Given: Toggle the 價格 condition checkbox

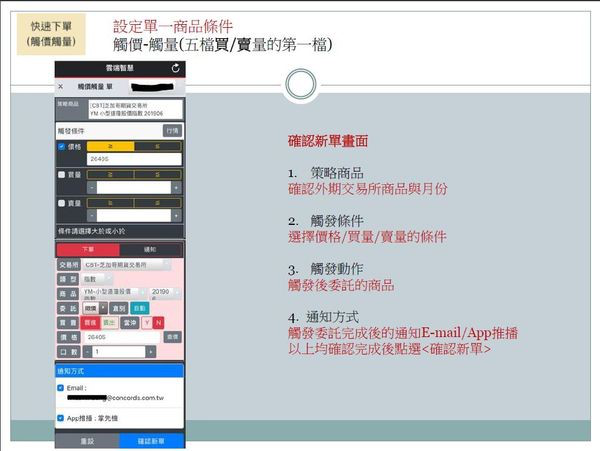Looking at the screenshot, I should [x=61, y=147].
